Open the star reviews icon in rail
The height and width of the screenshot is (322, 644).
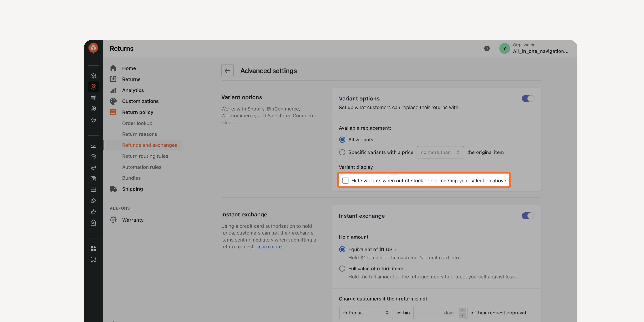[93, 201]
